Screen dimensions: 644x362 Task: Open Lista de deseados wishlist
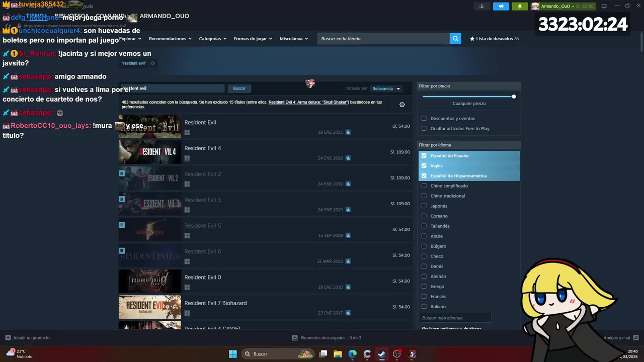494,39
